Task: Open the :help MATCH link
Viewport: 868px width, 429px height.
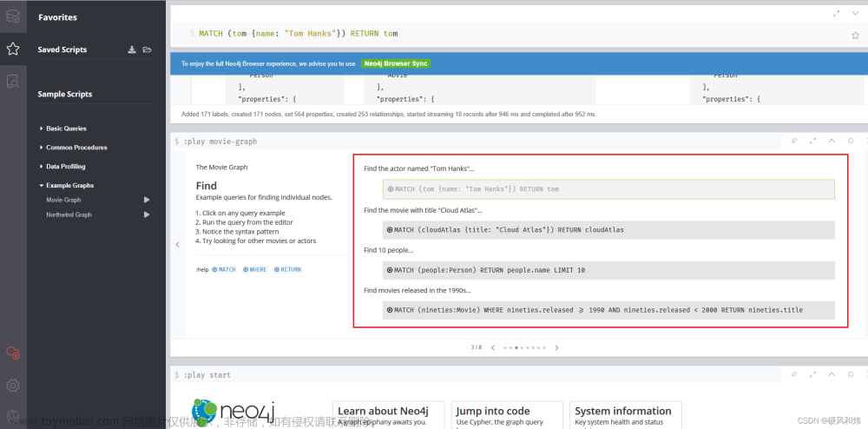Action: coord(224,269)
